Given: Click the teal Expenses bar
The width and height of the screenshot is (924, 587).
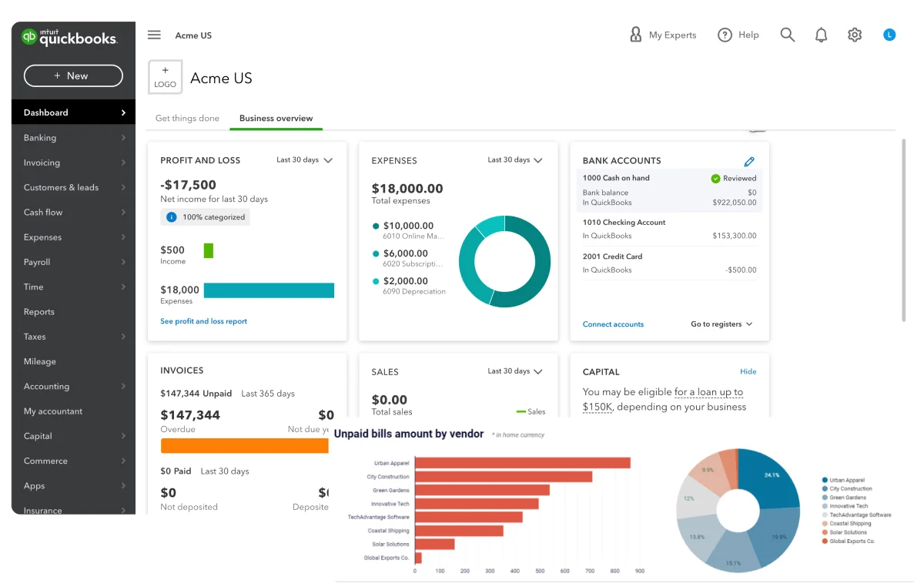Looking at the screenshot, I should tap(269, 290).
